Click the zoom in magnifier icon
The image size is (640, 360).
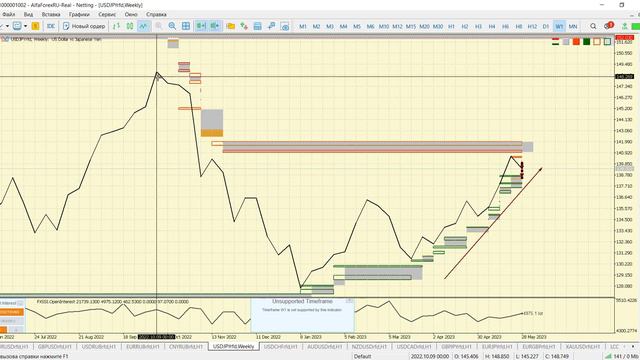(x=159, y=26)
